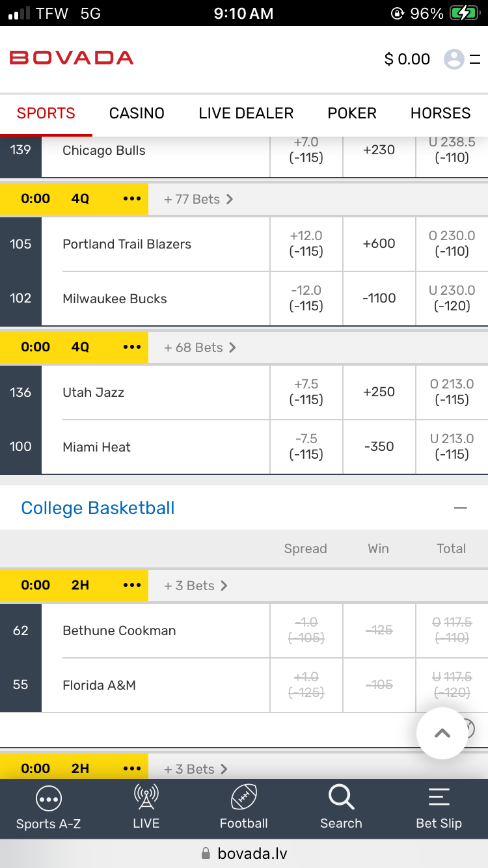
Task: Collapse the College Basketball section
Action: pos(461,508)
